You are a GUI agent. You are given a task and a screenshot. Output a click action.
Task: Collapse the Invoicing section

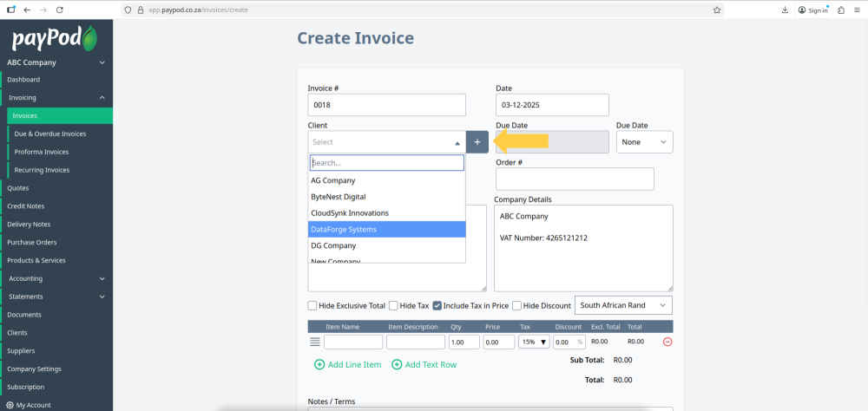[x=56, y=97]
